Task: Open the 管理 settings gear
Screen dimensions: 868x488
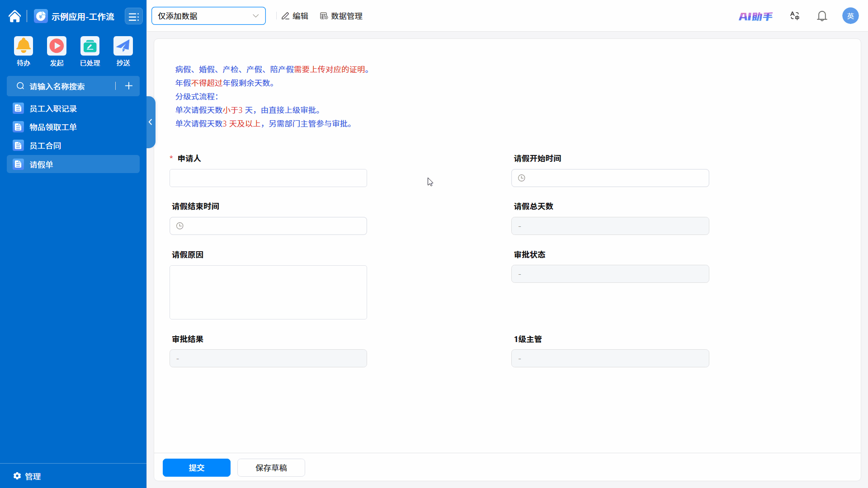Action: click(x=17, y=476)
